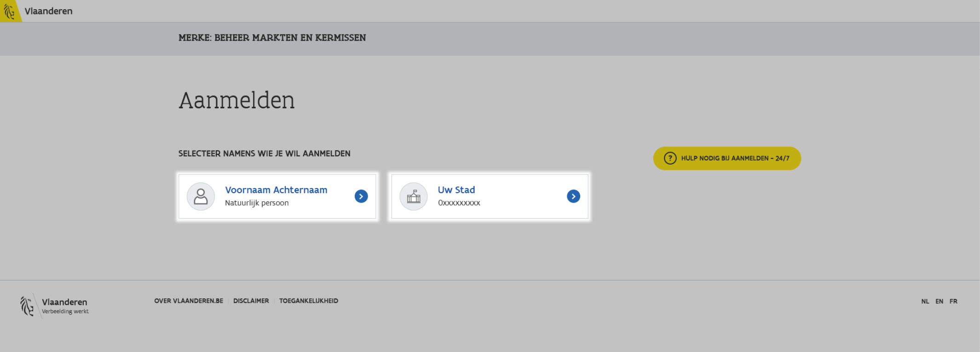This screenshot has height=352, width=980.
Task: Switch language to NL
Action: click(925, 301)
